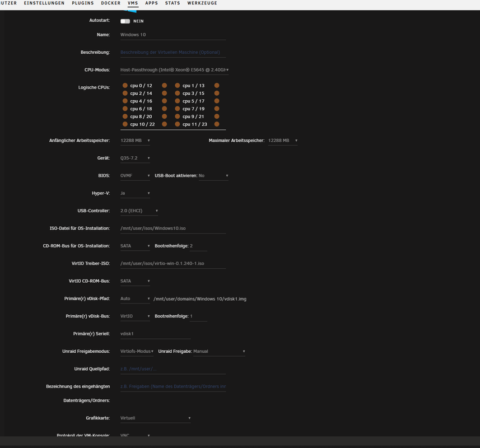Open the PLUGINS menu
This screenshot has width=480, height=448.
(x=83, y=3)
